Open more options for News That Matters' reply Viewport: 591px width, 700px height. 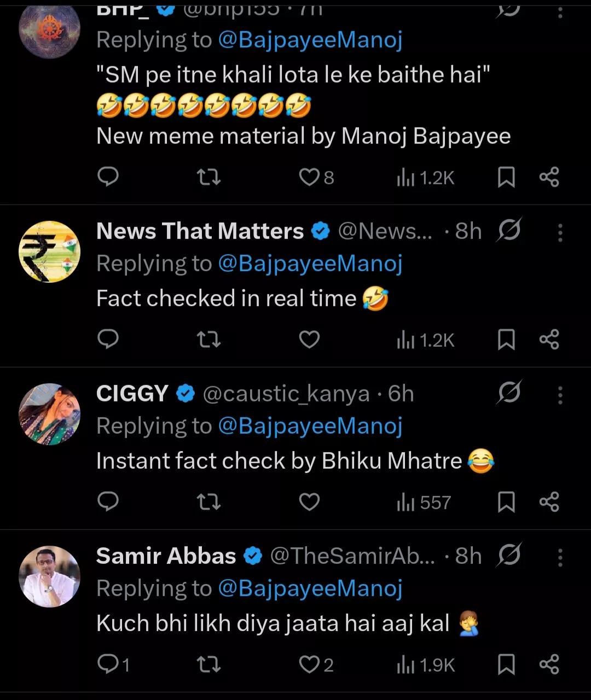[x=560, y=232]
